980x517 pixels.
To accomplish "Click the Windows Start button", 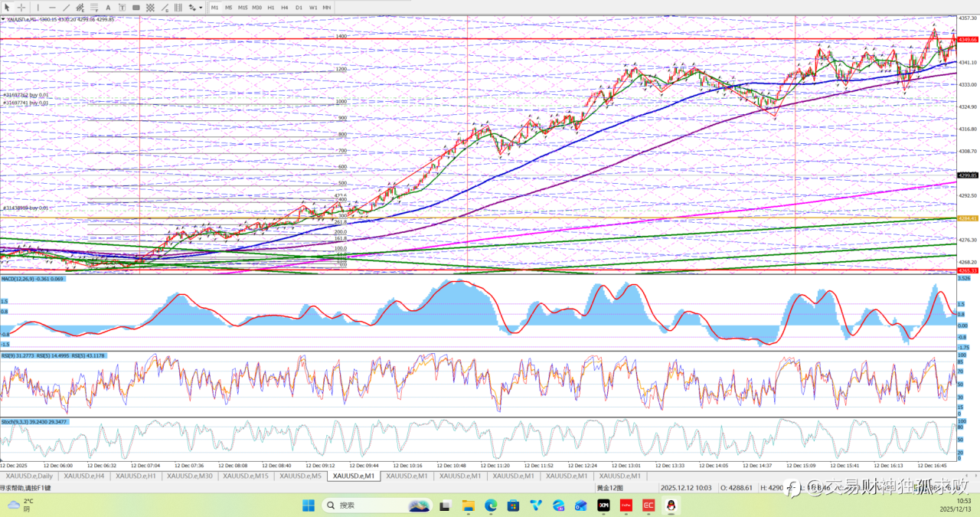I will (x=308, y=506).
